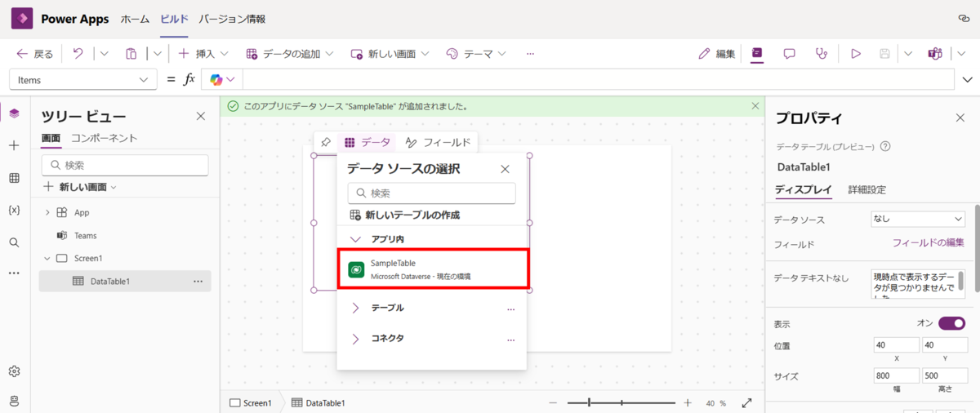Click フィールド on DataTable toolbar
Viewport: 980px width, 413px height.
click(x=439, y=142)
